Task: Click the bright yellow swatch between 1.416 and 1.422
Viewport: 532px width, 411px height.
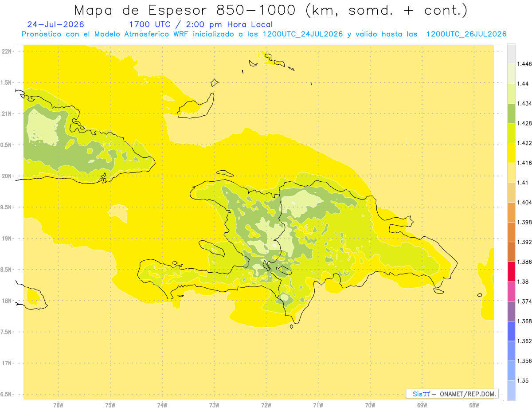Action: coord(511,153)
